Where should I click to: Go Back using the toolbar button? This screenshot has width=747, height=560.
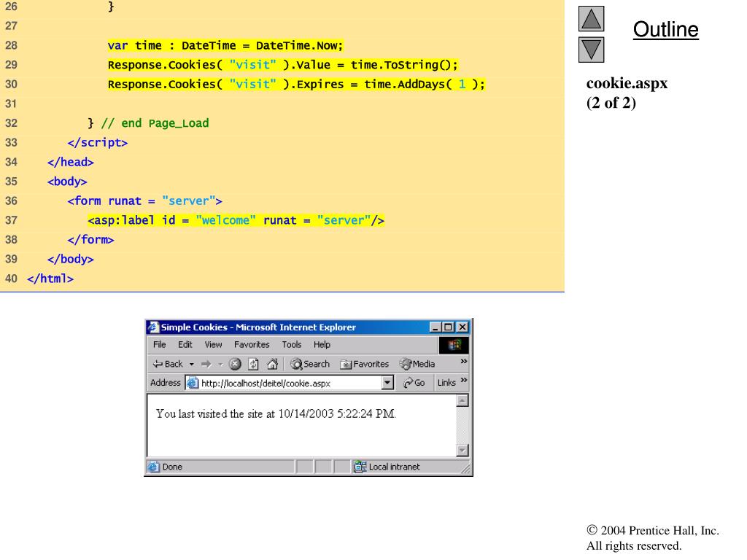(x=168, y=364)
